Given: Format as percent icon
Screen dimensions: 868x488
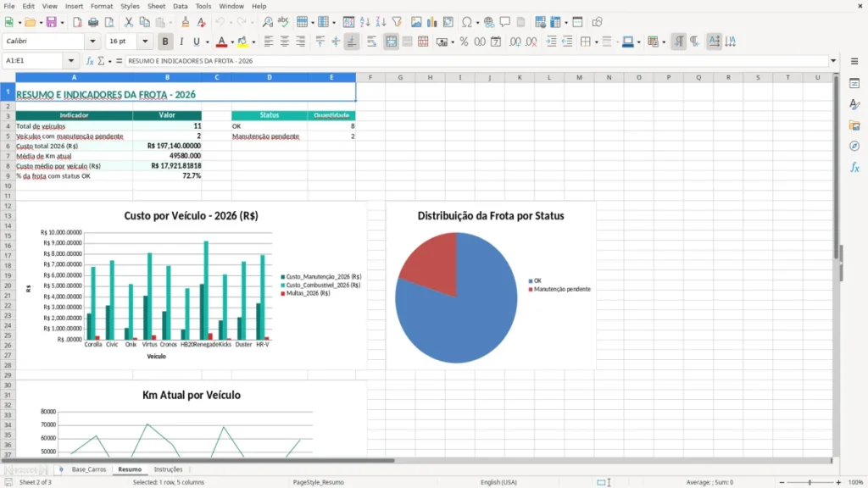Looking at the screenshot, I should 464,42.
